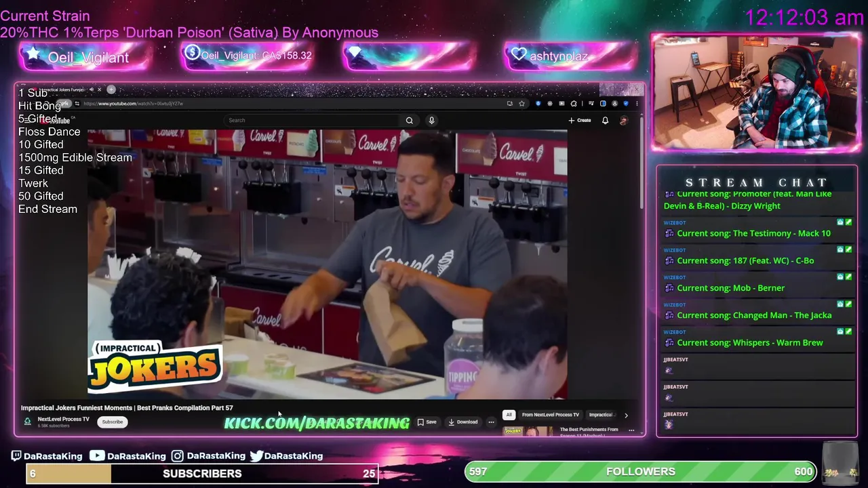The height and width of the screenshot is (488, 868).
Task: Click chat message Mob - Berner
Action: (730, 288)
